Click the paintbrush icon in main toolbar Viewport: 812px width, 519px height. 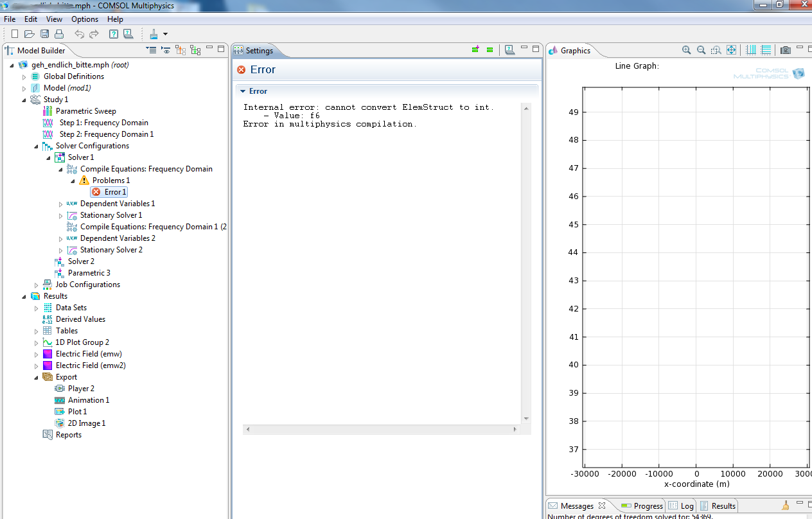coord(154,34)
